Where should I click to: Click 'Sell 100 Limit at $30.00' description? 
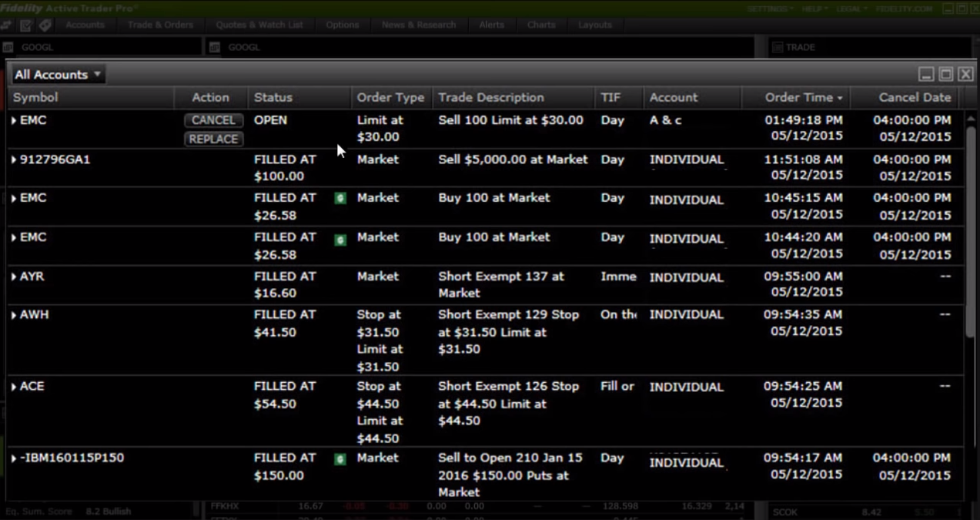pos(510,120)
